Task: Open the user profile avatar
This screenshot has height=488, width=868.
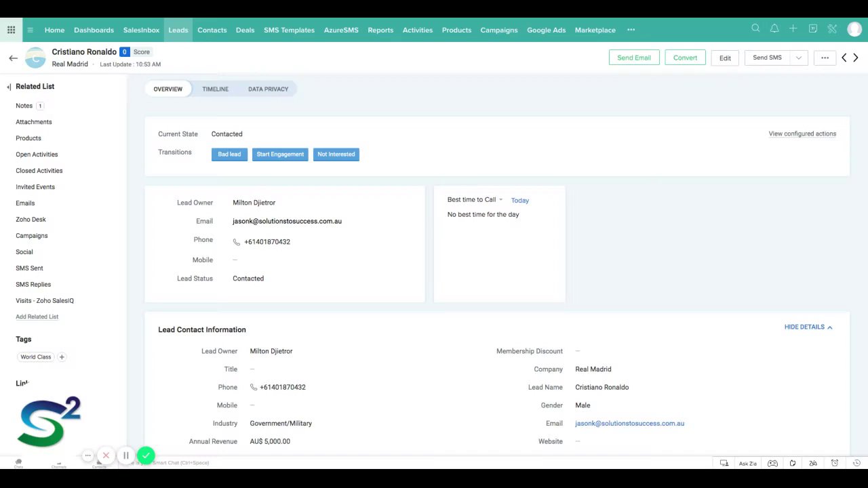Action: click(x=854, y=29)
